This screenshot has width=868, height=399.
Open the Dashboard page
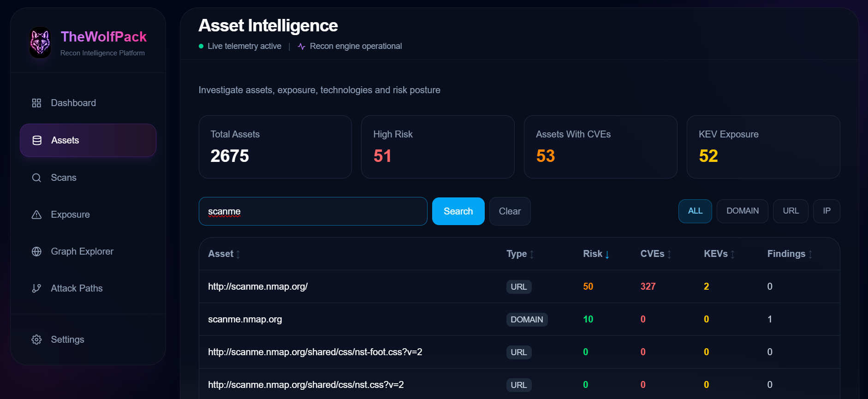pyautogui.click(x=88, y=103)
